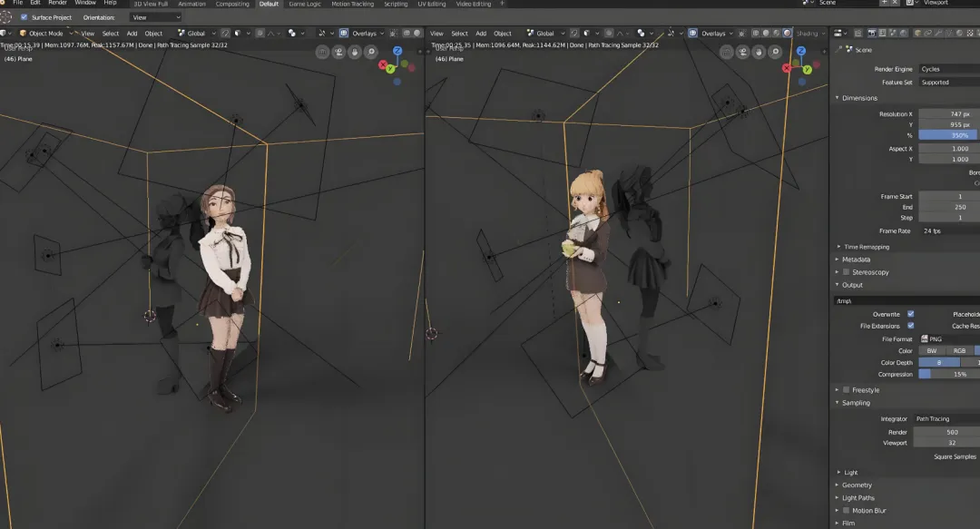Toggle perspective/orthographic grid icon in right viewport
This screenshot has height=529, width=980.
[726, 52]
